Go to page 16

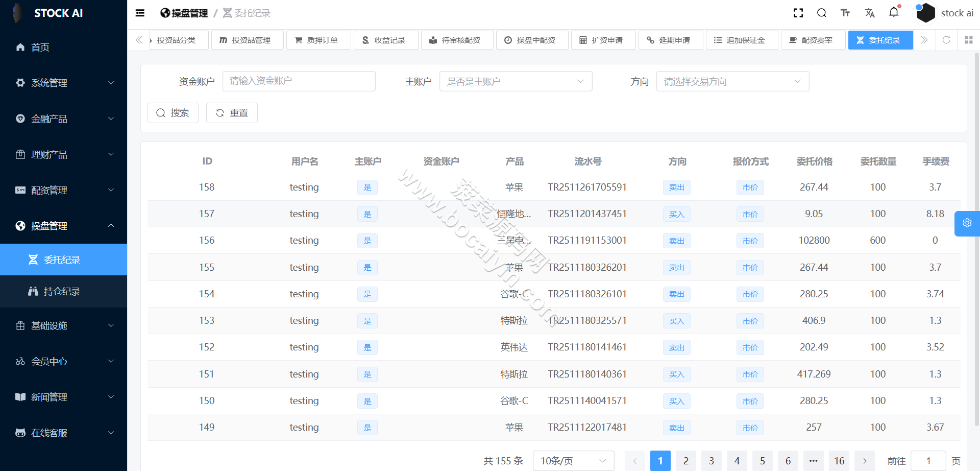coord(839,461)
